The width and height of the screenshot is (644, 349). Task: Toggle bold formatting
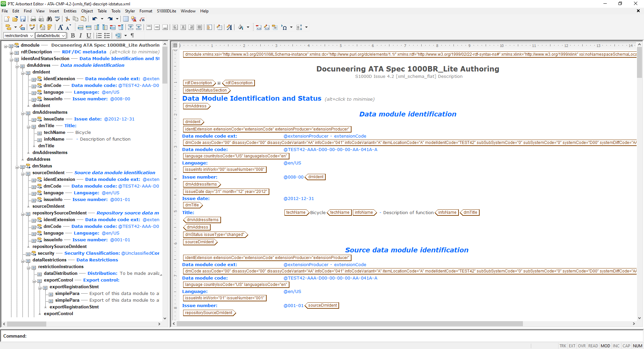pyautogui.click(x=73, y=36)
